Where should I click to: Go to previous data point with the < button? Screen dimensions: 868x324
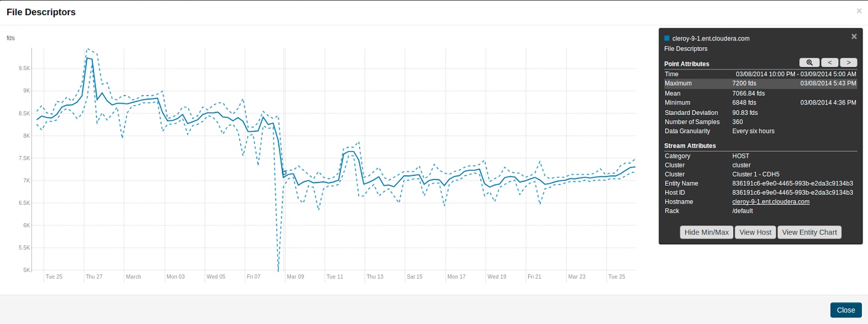coord(829,62)
